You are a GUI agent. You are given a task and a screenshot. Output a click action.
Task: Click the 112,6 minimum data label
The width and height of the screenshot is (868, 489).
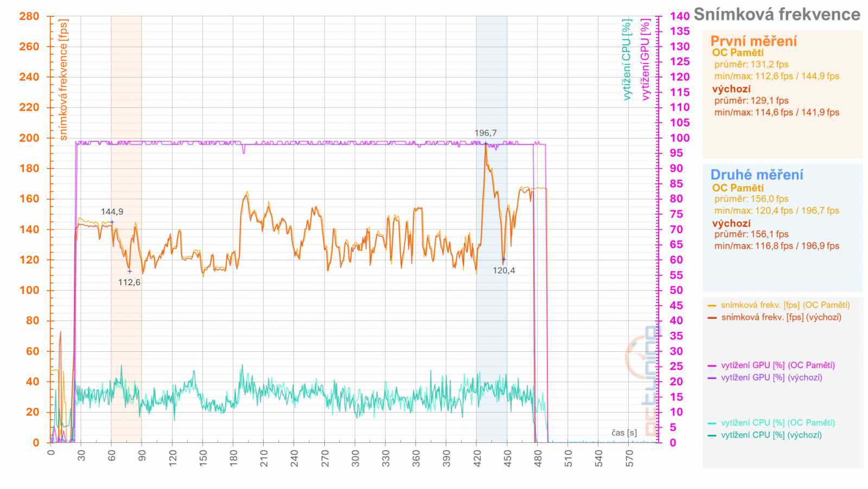129,282
